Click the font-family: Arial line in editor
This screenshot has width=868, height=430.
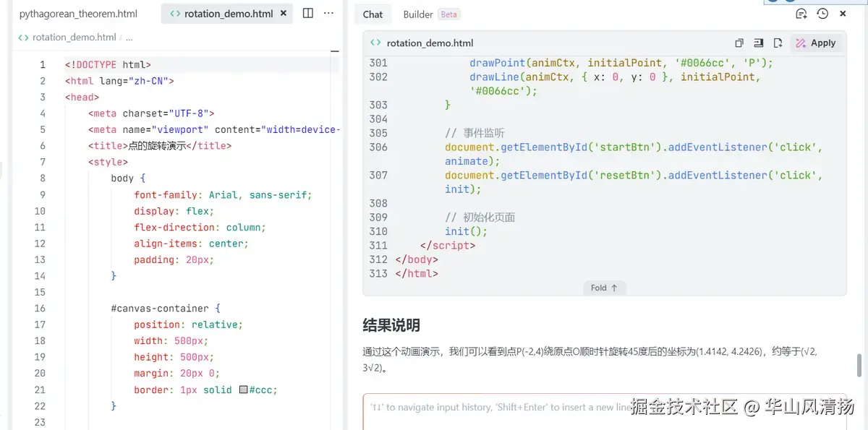pyautogui.click(x=223, y=195)
